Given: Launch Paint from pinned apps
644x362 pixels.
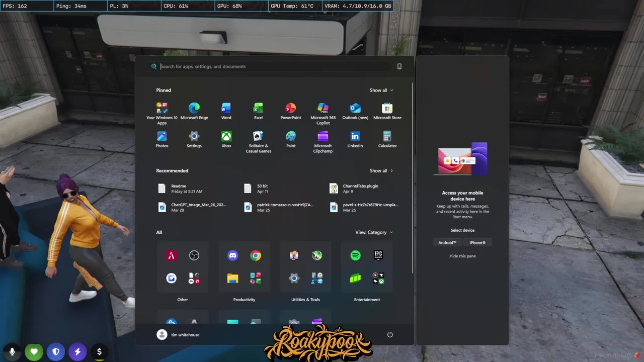Looking at the screenshot, I should 290,139.
